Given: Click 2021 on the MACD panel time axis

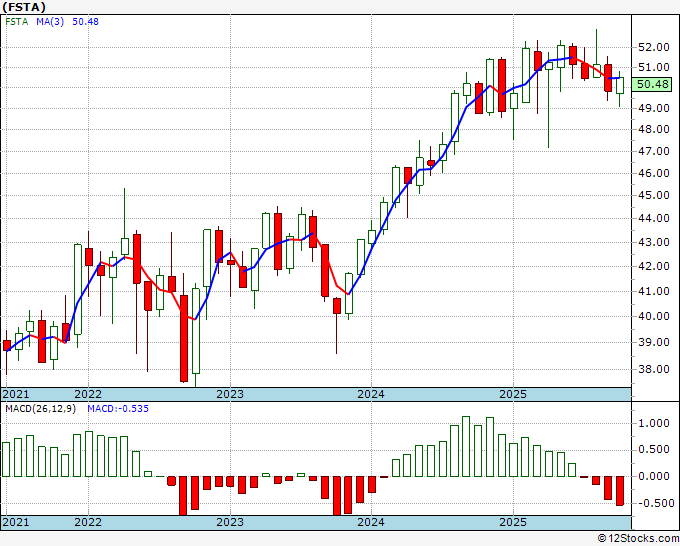Looking at the screenshot, I should [x=16, y=522].
